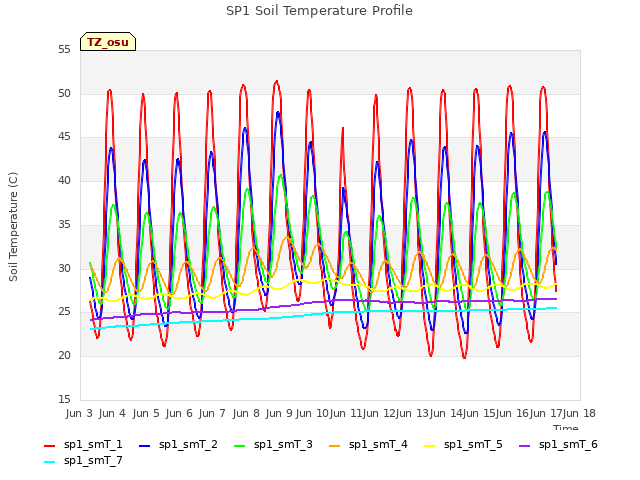
Task: Select the sp1_smT_3 legend label
Action: 283,444
